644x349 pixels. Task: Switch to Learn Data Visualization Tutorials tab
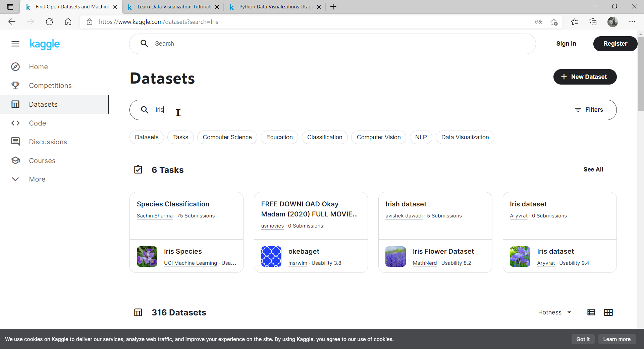(x=173, y=7)
